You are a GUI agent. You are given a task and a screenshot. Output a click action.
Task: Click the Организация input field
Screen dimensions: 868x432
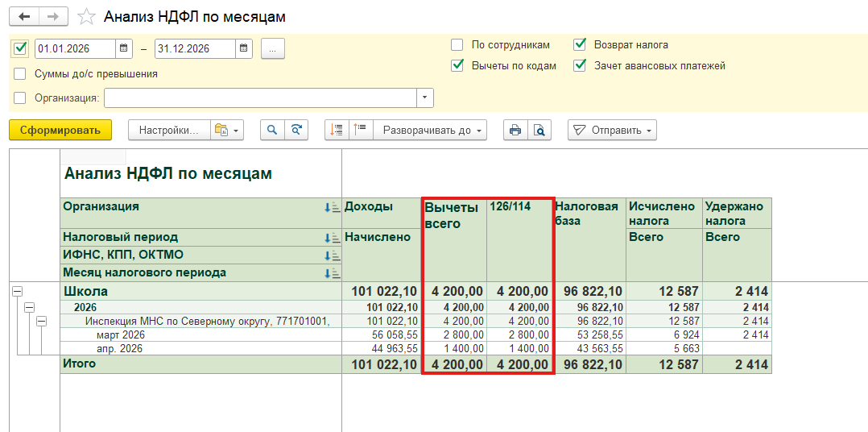point(261,98)
